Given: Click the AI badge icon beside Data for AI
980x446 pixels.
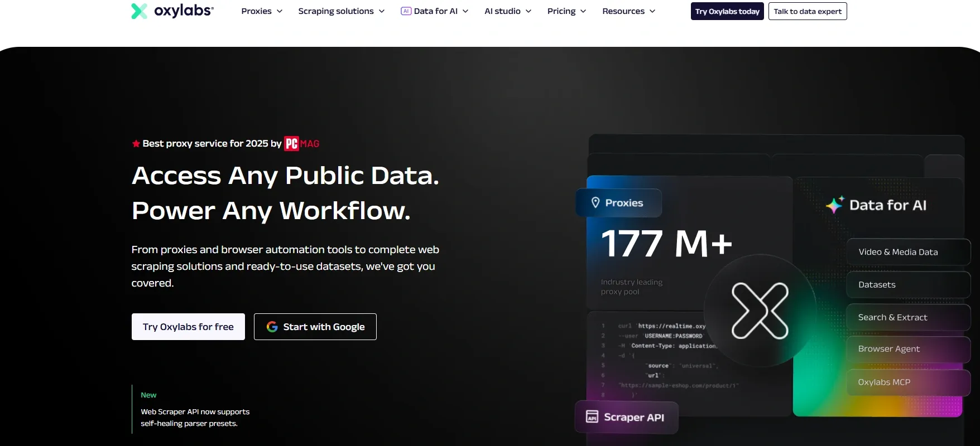Looking at the screenshot, I should pos(406,11).
